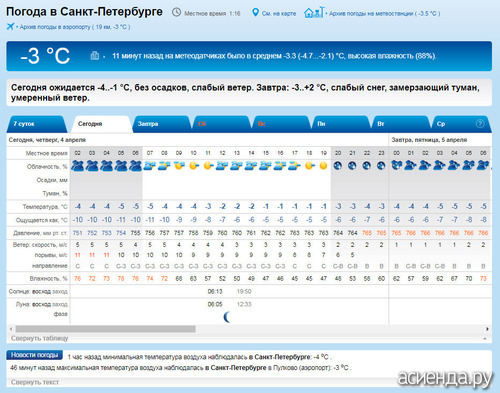Viewport: 500px width, 393px height.
Task: Open Архив погоды на метеостанции link
Action: coord(384,14)
